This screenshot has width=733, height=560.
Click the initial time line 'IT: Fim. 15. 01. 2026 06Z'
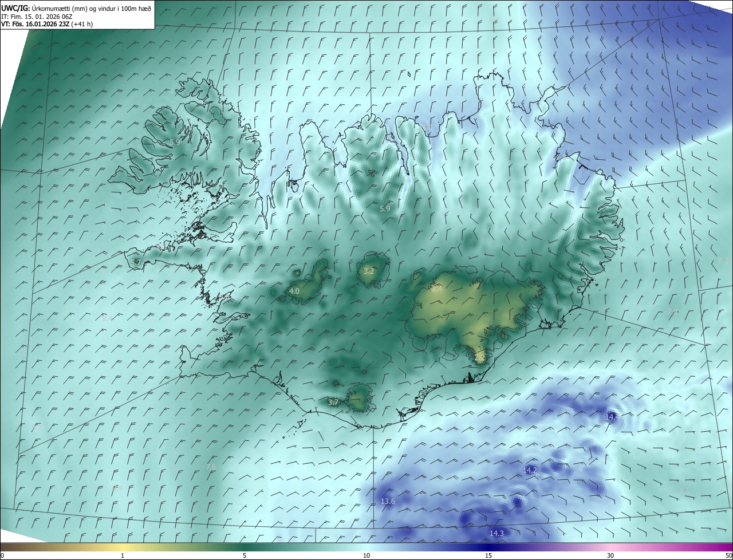(36, 17)
